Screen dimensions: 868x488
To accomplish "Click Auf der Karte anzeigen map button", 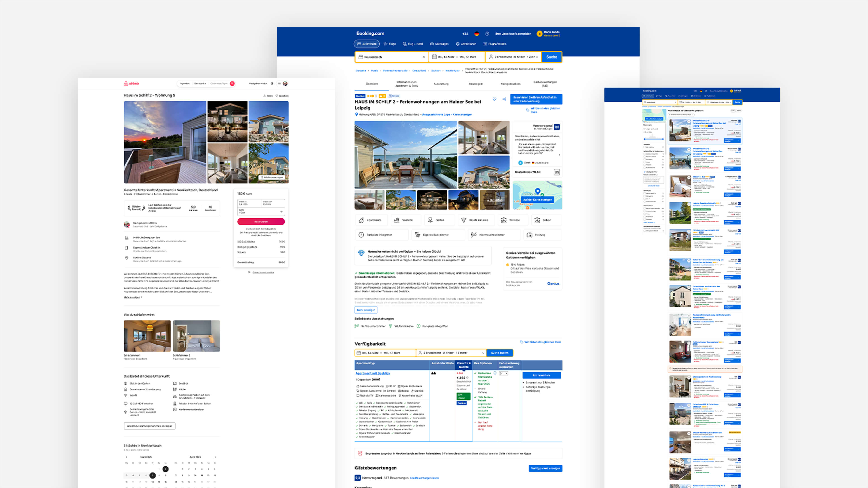I will click(x=538, y=200).
